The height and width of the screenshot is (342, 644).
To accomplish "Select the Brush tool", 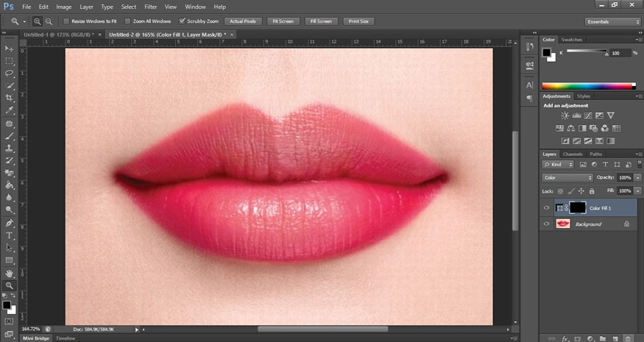I will [x=9, y=136].
